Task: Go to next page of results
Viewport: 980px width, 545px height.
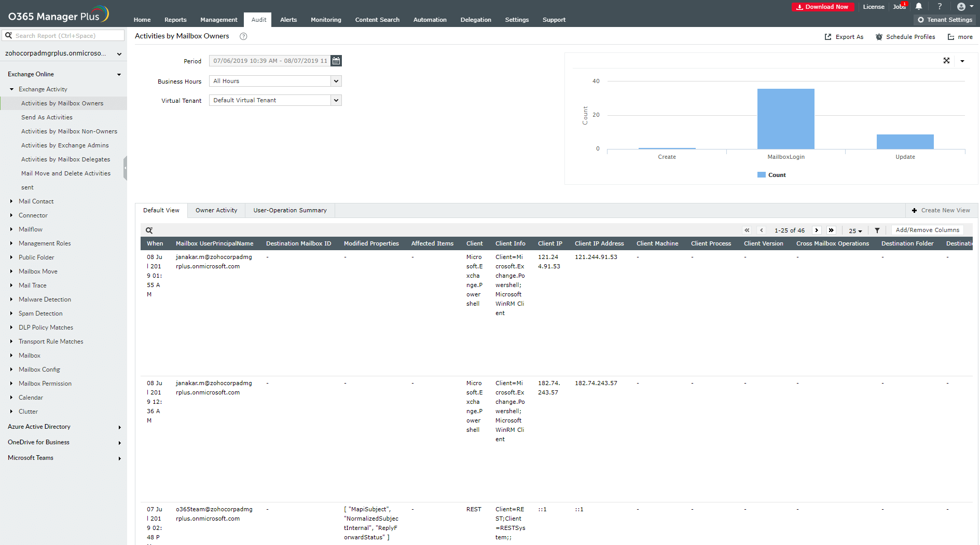Action: coord(817,230)
